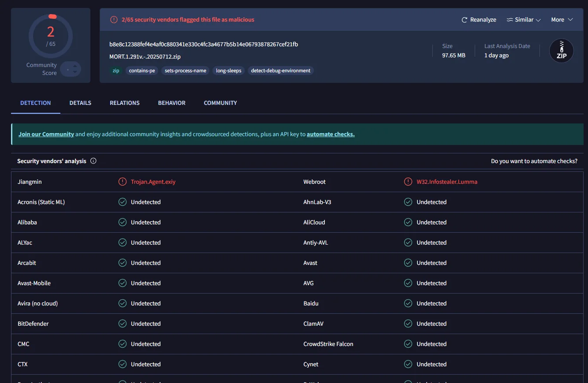Image resolution: width=588 pixels, height=383 pixels.
Task: Go to the RELATIONS tab
Action: coord(125,103)
